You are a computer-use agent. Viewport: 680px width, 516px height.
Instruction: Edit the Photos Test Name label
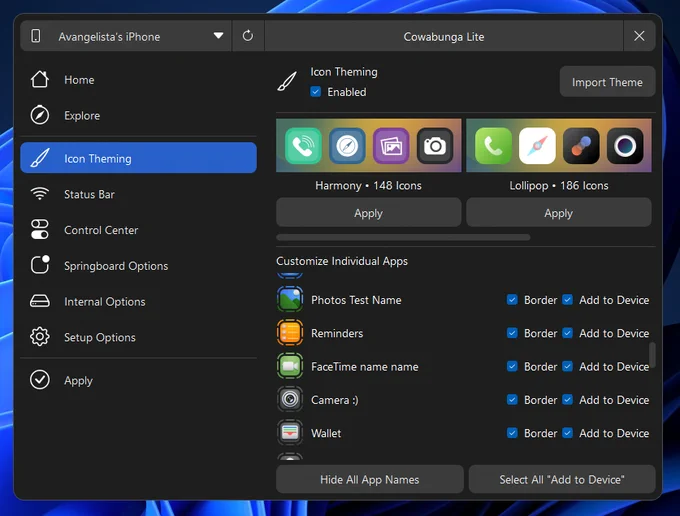coord(356,300)
